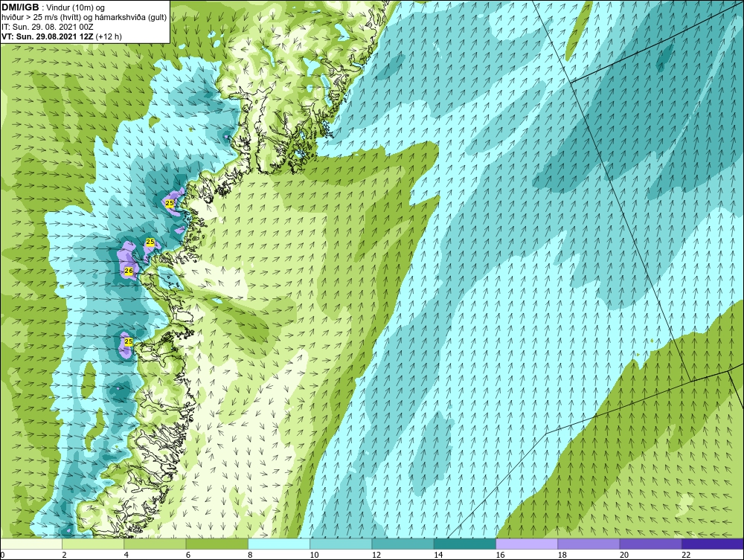Click the '0' label on the color scale

click(x=2, y=556)
